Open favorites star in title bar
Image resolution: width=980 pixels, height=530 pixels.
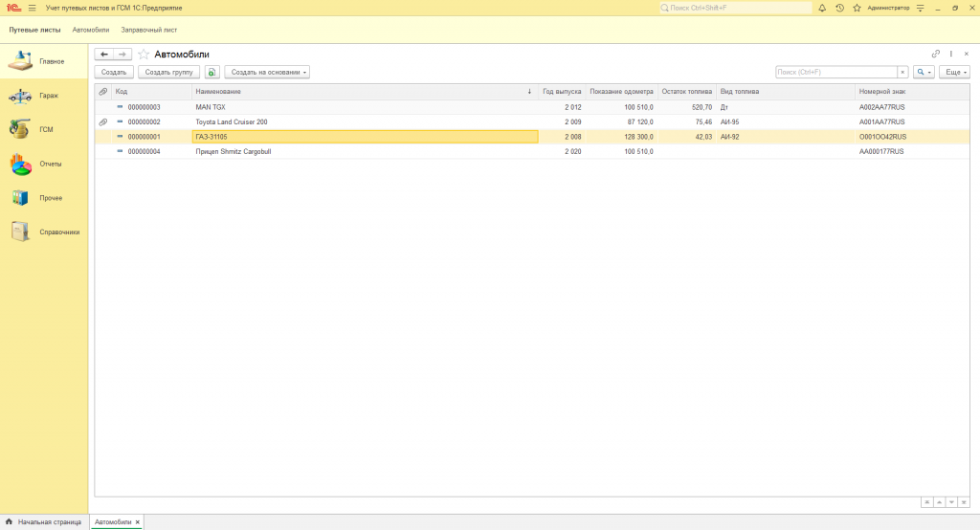[x=857, y=8]
